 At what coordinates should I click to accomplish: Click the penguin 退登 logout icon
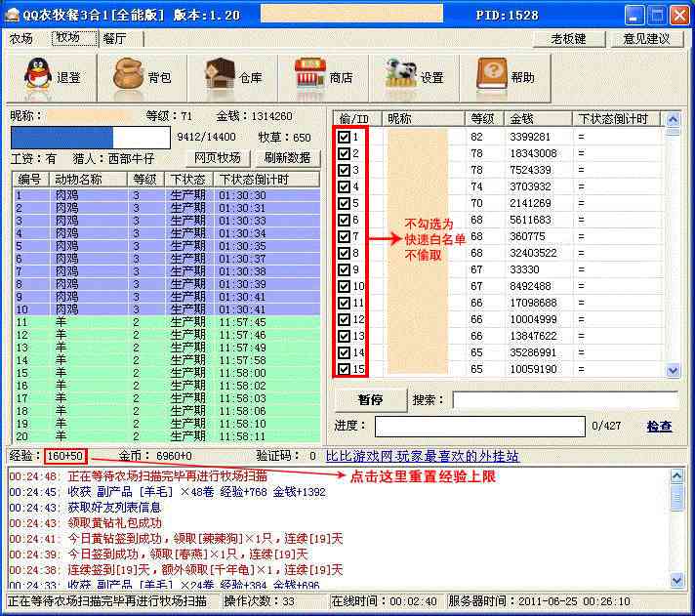tap(37, 75)
